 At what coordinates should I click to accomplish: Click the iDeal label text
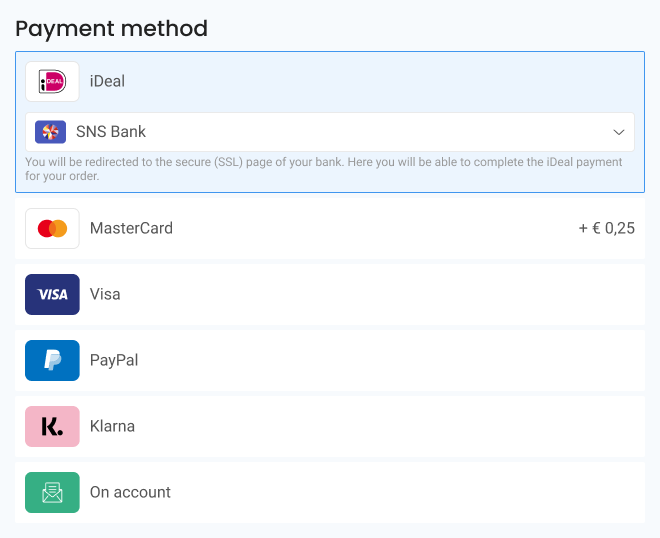(107, 82)
